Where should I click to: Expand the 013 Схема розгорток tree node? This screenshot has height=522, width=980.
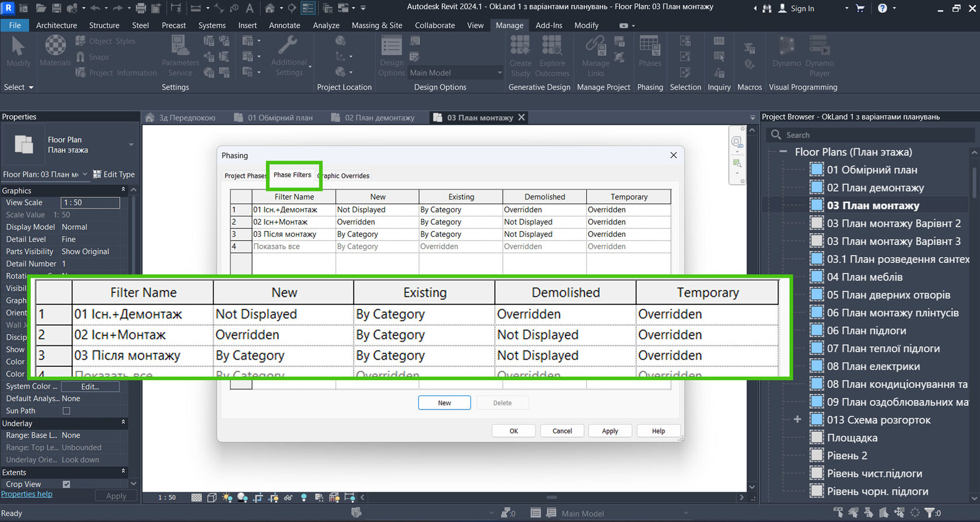tap(797, 420)
